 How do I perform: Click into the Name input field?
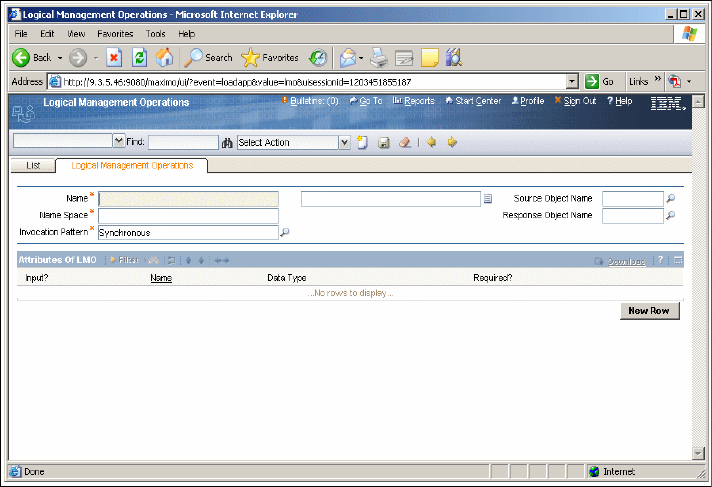pyautogui.click(x=188, y=199)
